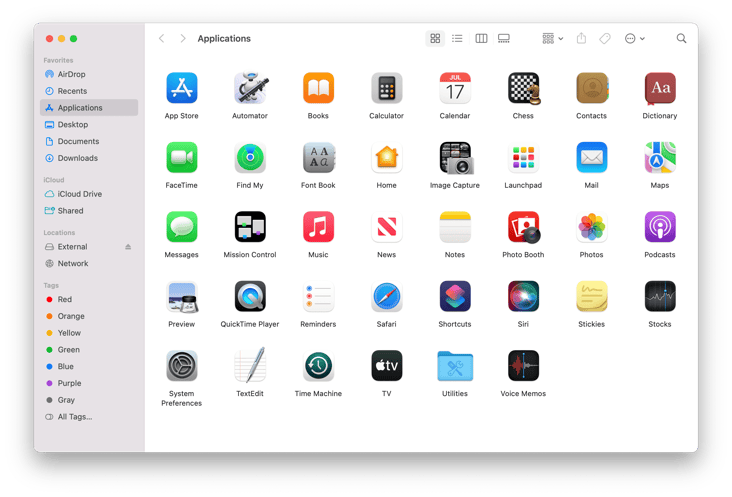This screenshot has width=732, height=497.
Task: Open Downloads in the sidebar
Action: 89,158
